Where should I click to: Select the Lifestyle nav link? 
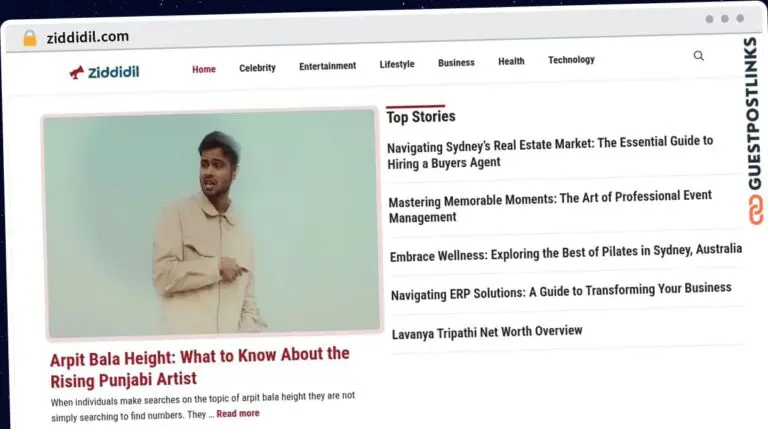point(397,64)
